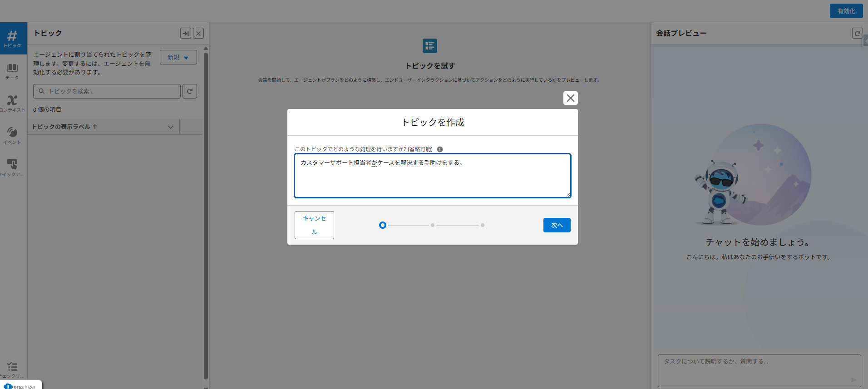
Task: Collapse the トピック panel with arrow icon
Action: pyautogui.click(x=186, y=33)
